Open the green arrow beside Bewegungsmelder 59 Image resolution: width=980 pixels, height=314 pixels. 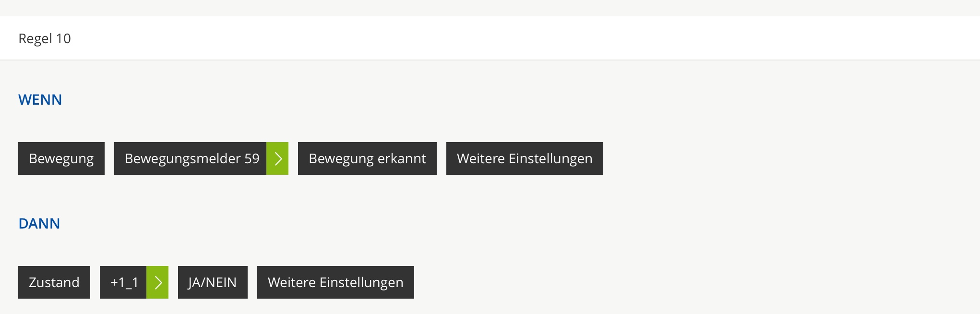pyautogui.click(x=277, y=158)
